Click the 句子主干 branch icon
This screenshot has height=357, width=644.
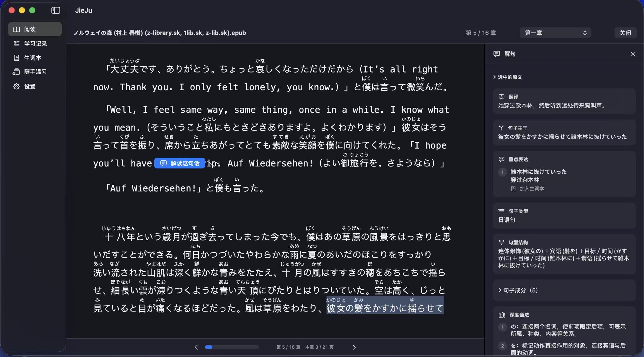coord(501,128)
